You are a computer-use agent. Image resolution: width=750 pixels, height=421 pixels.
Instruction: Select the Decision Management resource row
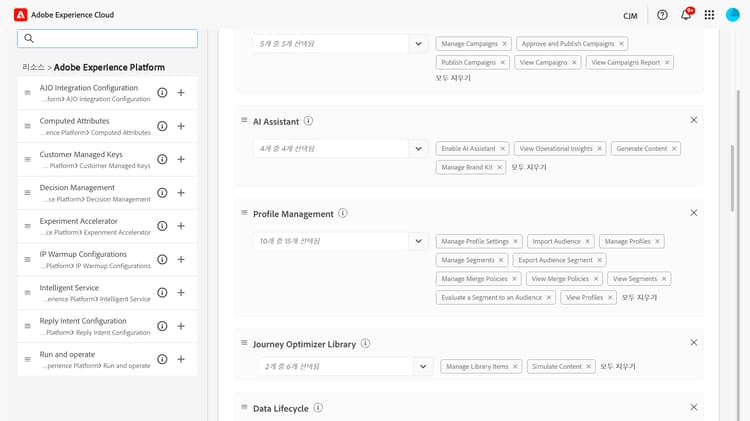(x=107, y=193)
